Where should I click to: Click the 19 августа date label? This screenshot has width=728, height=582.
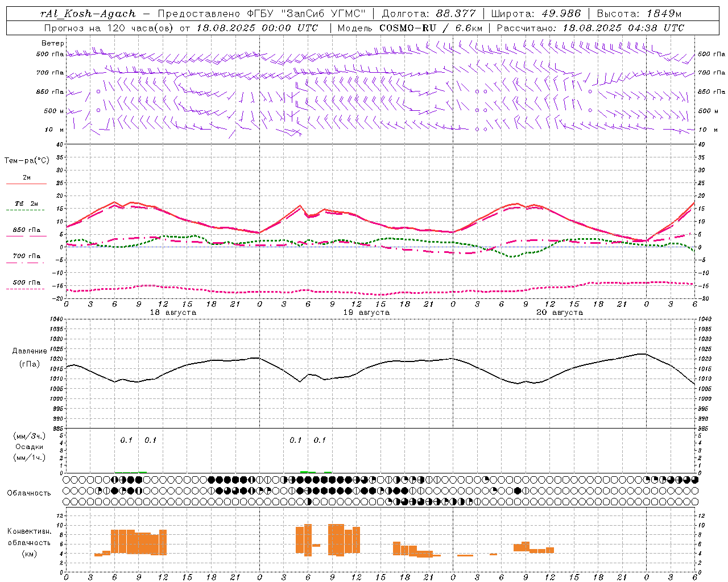pyautogui.click(x=366, y=313)
